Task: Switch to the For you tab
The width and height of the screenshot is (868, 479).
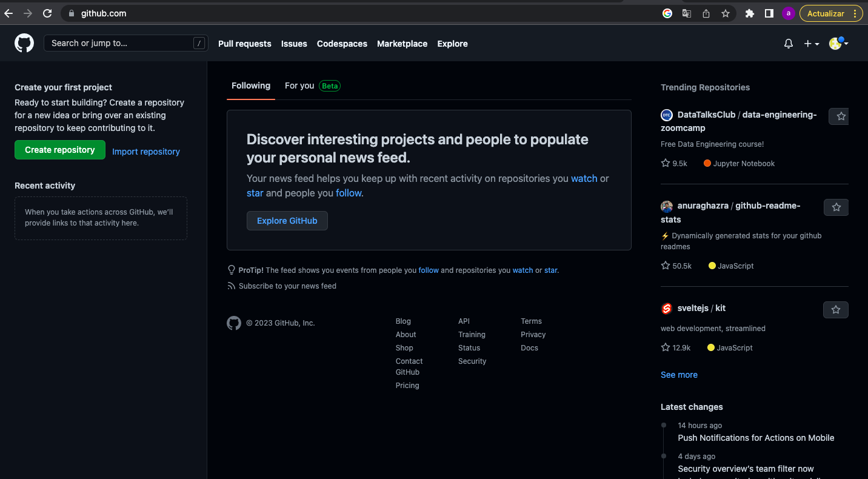Action: point(300,86)
